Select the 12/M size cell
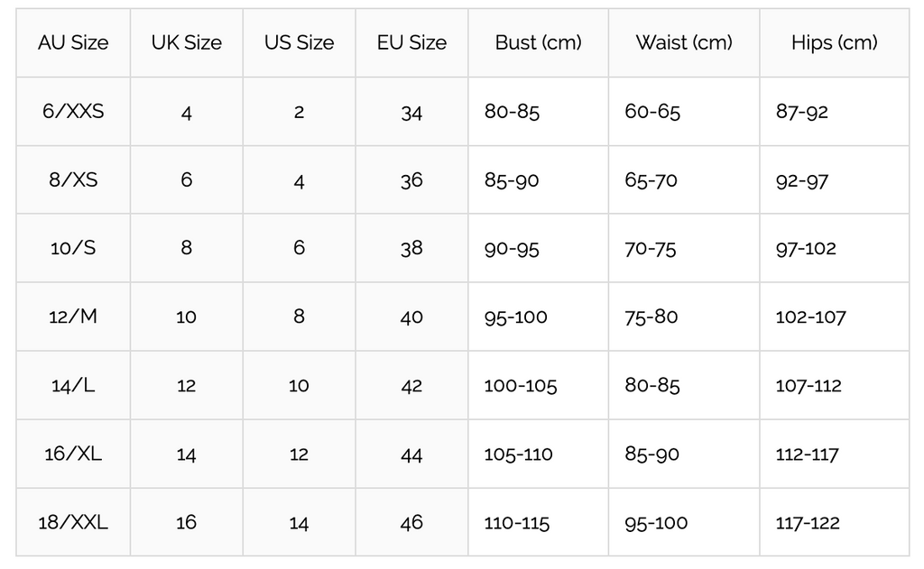Viewport: 924px width, 569px height. click(x=73, y=317)
